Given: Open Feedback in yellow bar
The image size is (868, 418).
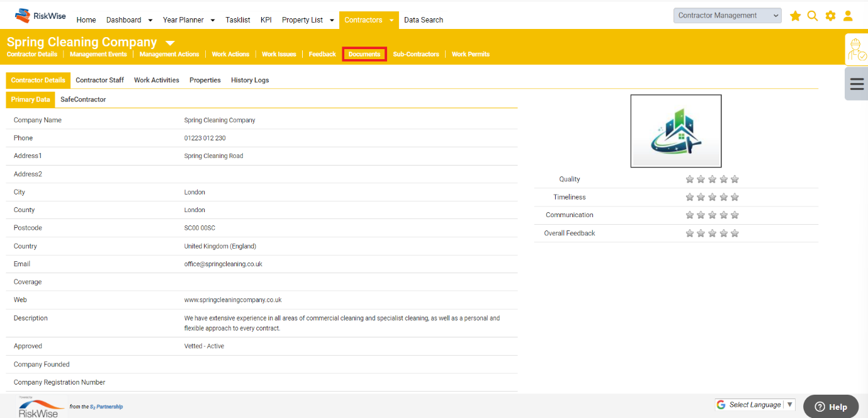Looking at the screenshot, I should point(322,54).
